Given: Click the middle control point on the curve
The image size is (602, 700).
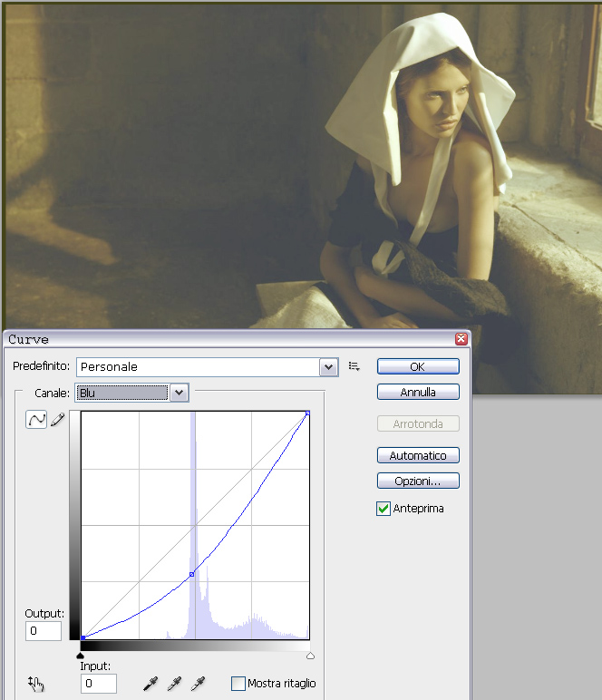Looking at the screenshot, I should tap(191, 574).
